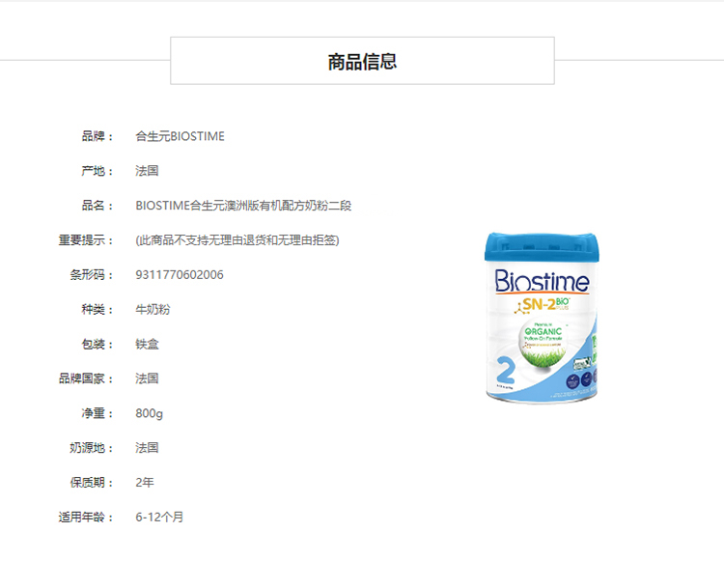This screenshot has width=724, height=588.
Task: Click the barcode number 9311770602006
Action: [x=180, y=275]
